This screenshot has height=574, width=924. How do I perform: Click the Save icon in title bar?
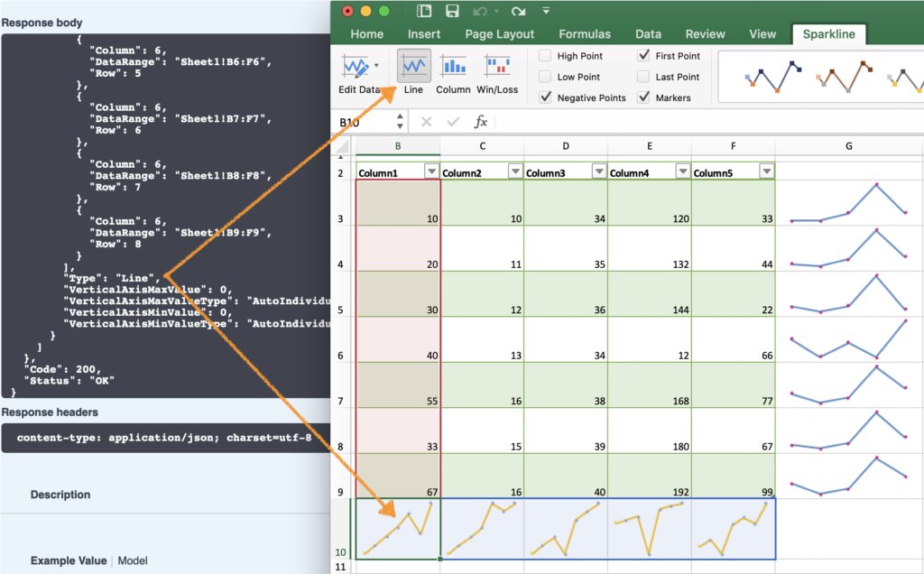[452, 11]
